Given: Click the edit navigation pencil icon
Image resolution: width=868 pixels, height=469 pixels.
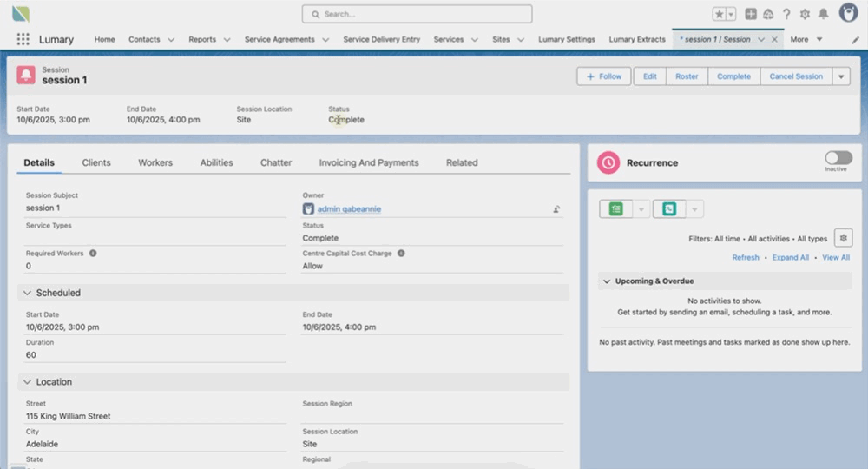Looking at the screenshot, I should click(x=855, y=39).
